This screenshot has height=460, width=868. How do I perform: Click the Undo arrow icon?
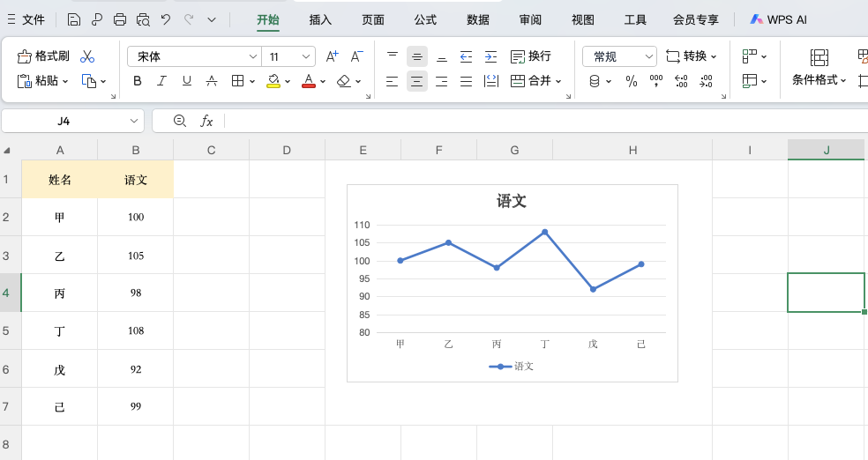[166, 20]
